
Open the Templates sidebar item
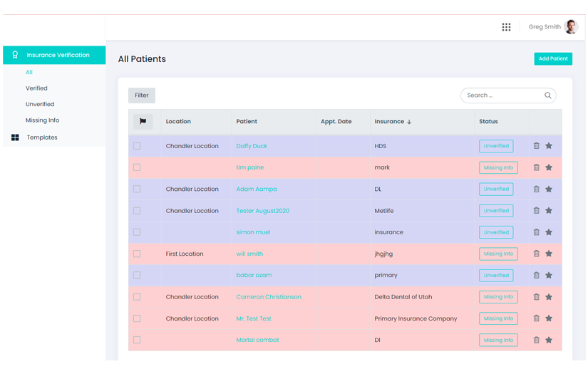(x=42, y=137)
